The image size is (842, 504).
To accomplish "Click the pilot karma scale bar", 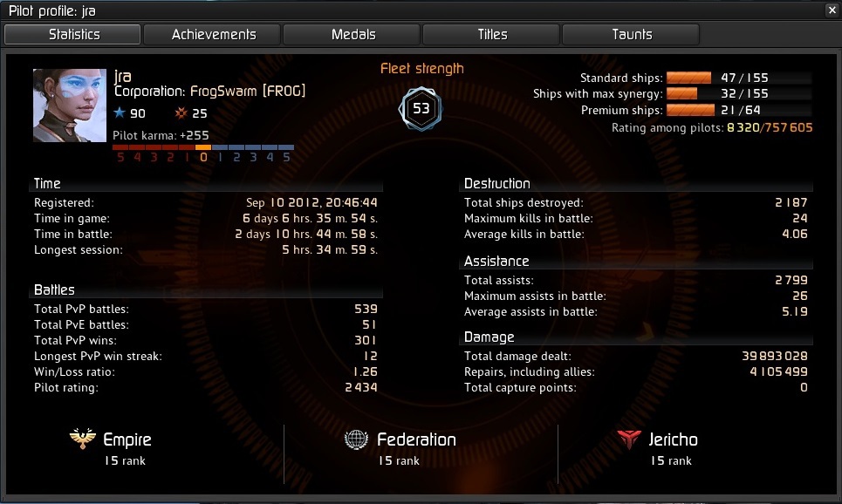I will 203,147.
